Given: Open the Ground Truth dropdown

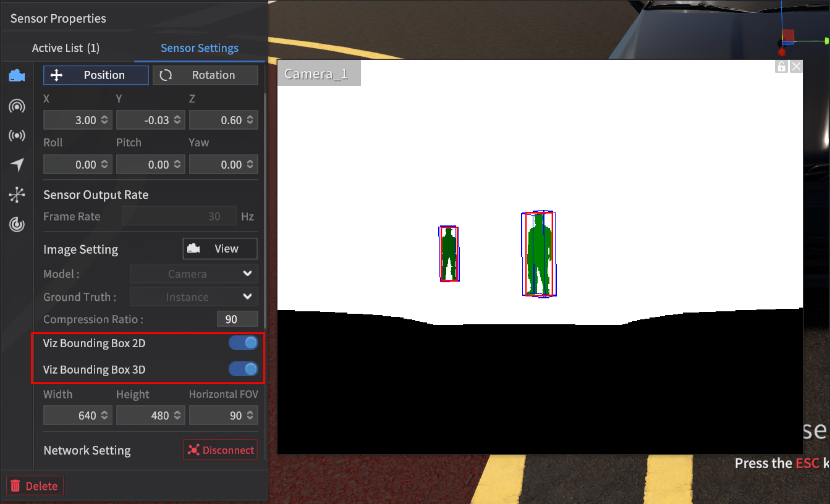Looking at the screenshot, I should [193, 296].
